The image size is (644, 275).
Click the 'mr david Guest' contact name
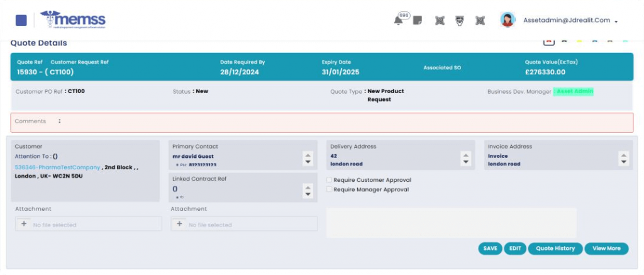193,156
